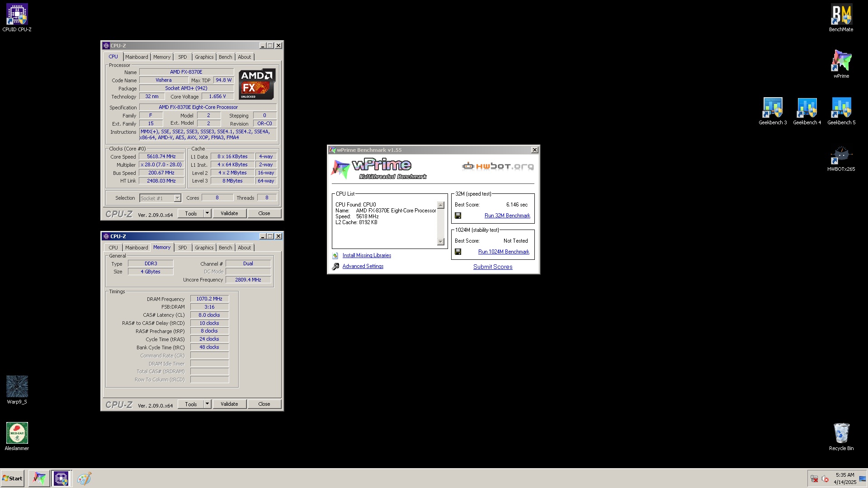This screenshot has width=868, height=488.
Task: Click the show desktop tray icon
Action: [863, 479]
